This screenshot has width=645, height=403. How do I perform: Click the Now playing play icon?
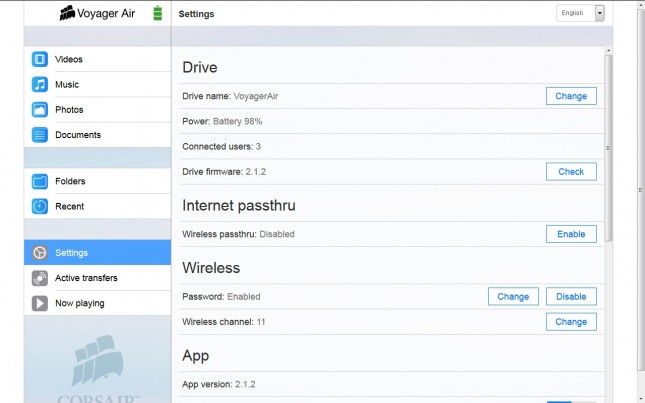point(39,303)
